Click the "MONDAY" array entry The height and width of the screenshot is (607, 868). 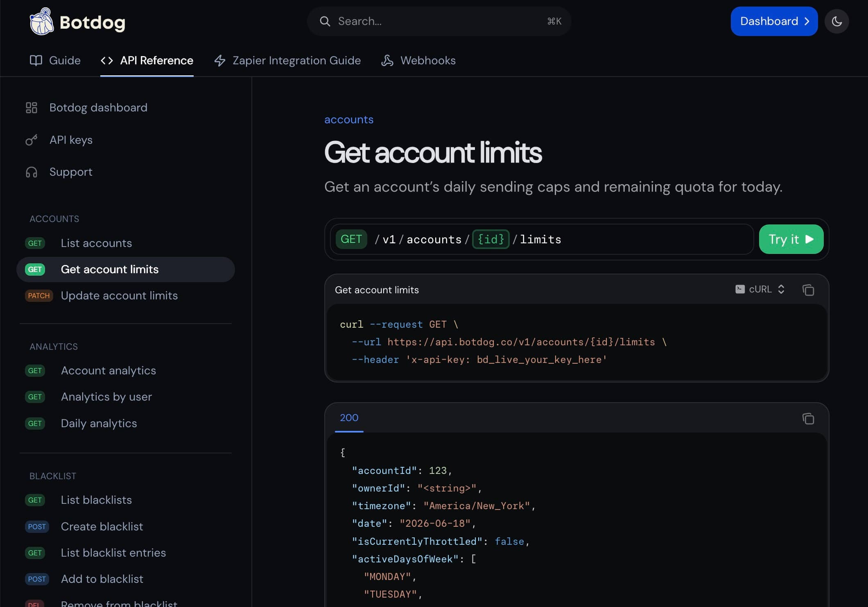387,577
